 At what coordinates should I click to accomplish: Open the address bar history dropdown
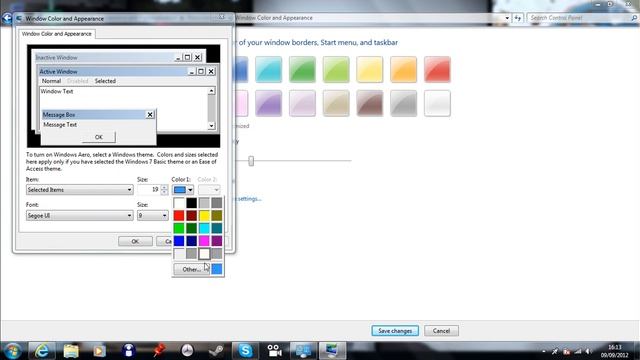pyautogui.click(x=507, y=18)
